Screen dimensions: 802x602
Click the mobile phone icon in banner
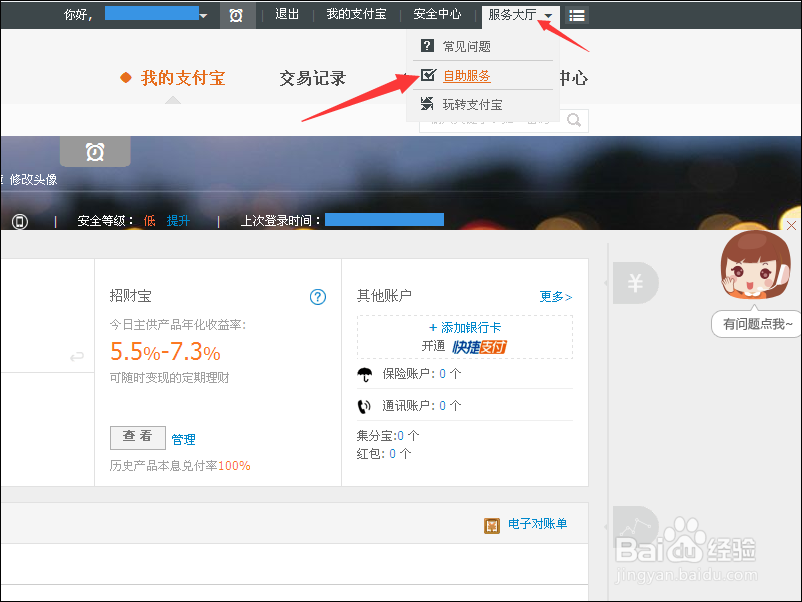[20, 221]
